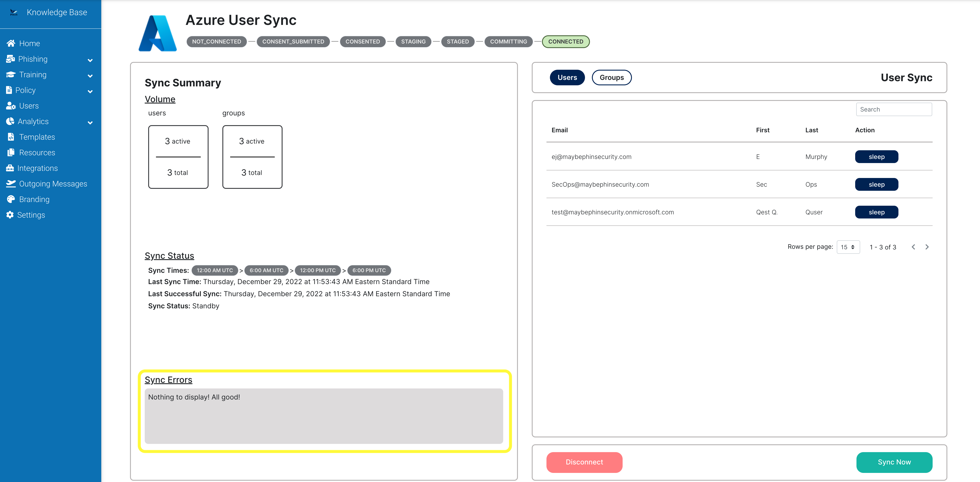Click the groups volume card
Image resolution: width=980 pixels, height=482 pixels.
252,157
